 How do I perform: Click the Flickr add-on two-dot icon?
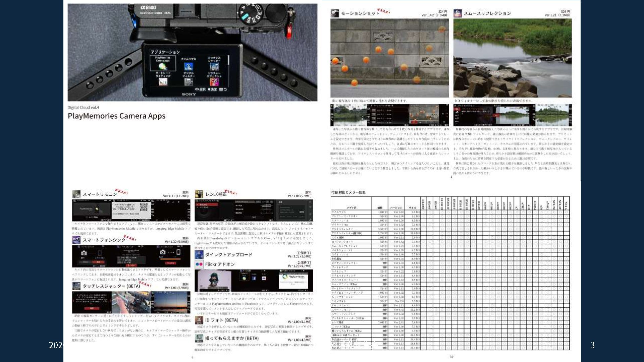tap(199, 264)
